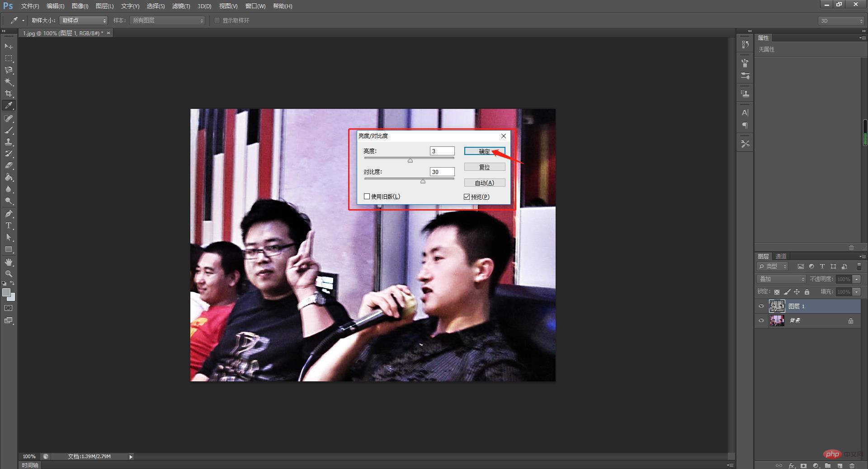Select the Healing Brush tool

(x=9, y=118)
